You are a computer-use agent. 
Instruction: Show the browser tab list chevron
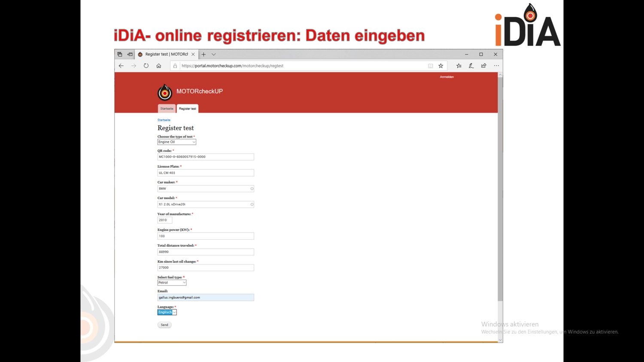tap(213, 54)
